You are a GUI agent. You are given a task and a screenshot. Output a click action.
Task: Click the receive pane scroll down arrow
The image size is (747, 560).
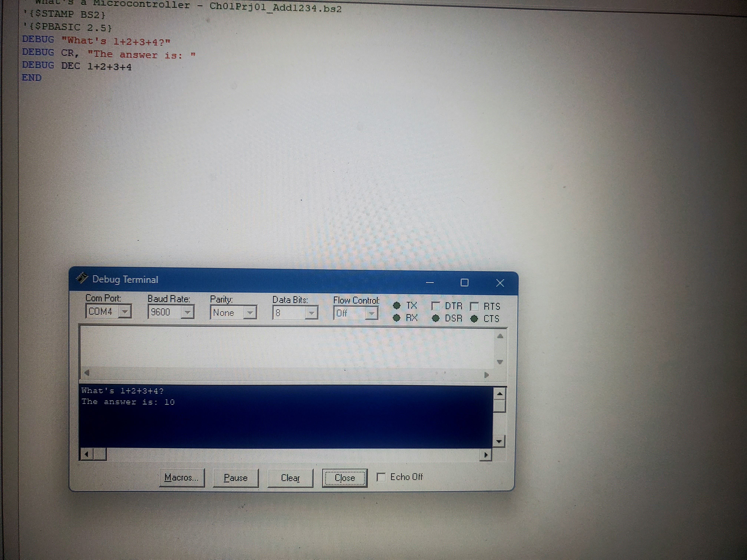coord(499,441)
